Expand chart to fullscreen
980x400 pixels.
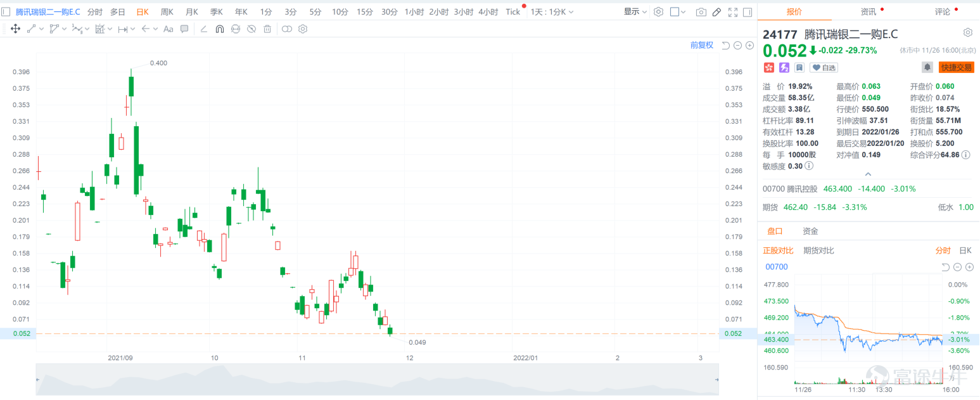(x=733, y=11)
